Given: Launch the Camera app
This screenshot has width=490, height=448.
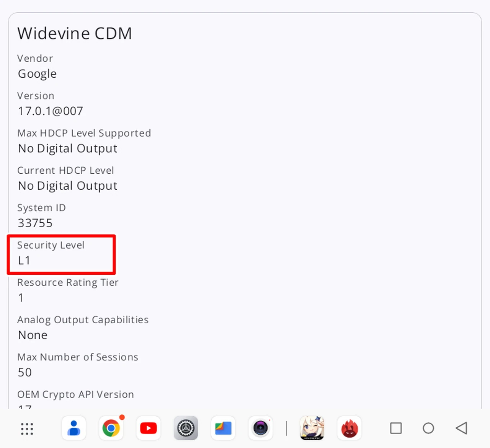Looking at the screenshot, I should coord(261,428).
